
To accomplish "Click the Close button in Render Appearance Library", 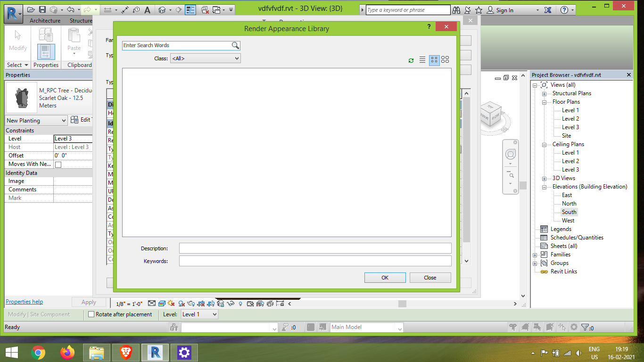I will point(429,277).
